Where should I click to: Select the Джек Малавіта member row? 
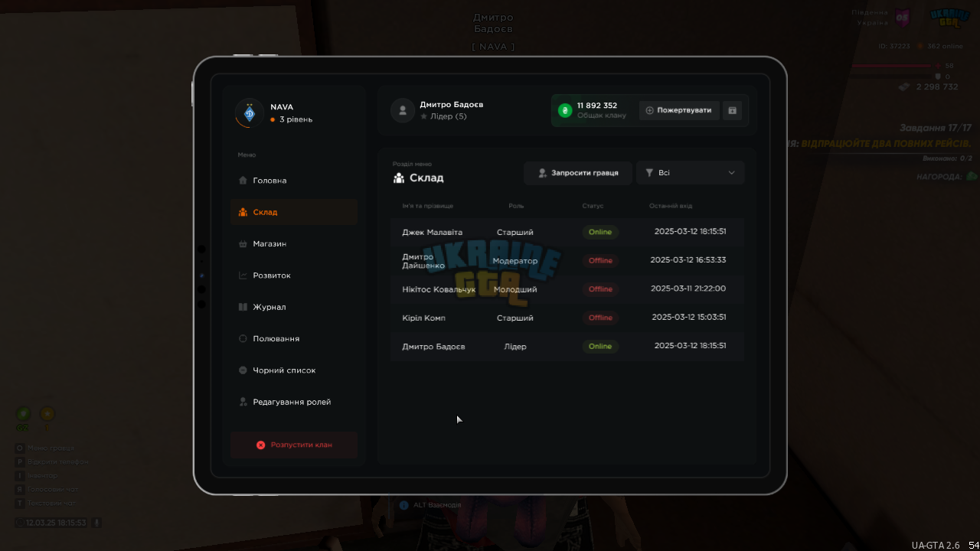click(x=567, y=232)
